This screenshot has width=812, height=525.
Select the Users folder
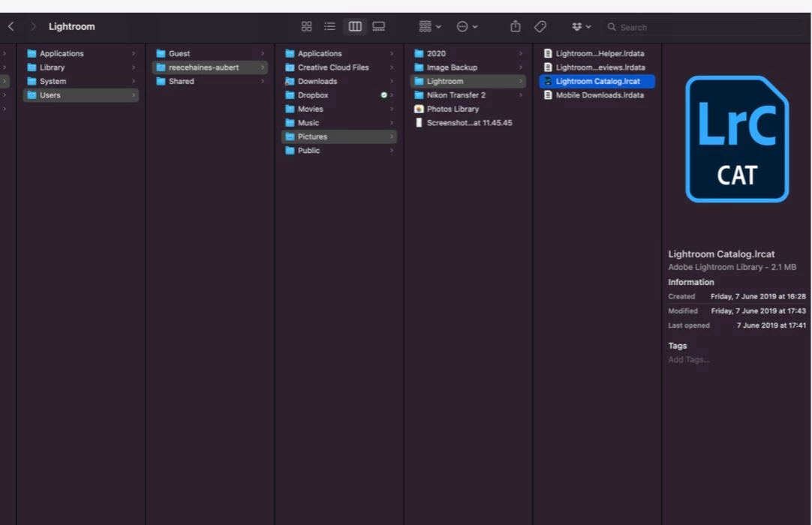click(81, 95)
